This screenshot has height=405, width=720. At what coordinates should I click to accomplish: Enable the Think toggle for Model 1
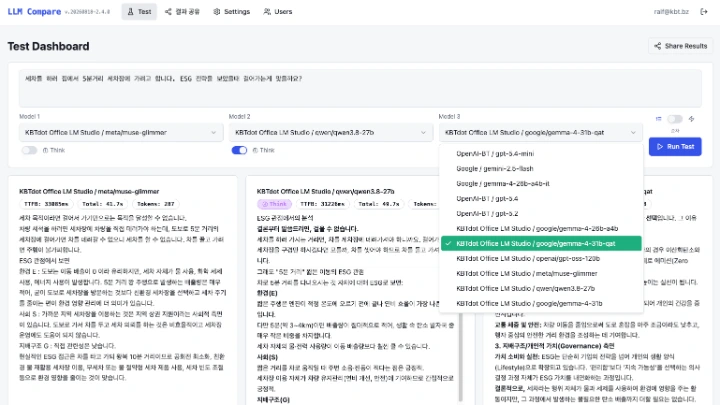[29, 150]
